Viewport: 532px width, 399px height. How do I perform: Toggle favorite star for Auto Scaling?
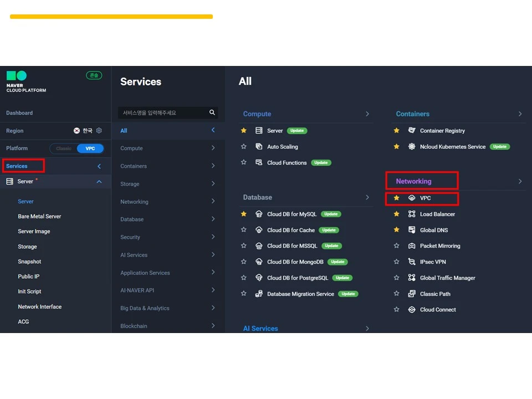[244, 146]
